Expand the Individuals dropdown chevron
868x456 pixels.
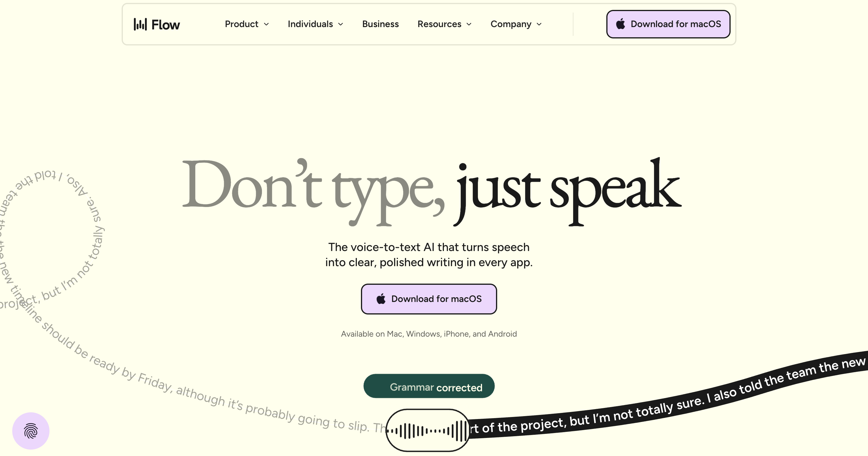pos(340,24)
